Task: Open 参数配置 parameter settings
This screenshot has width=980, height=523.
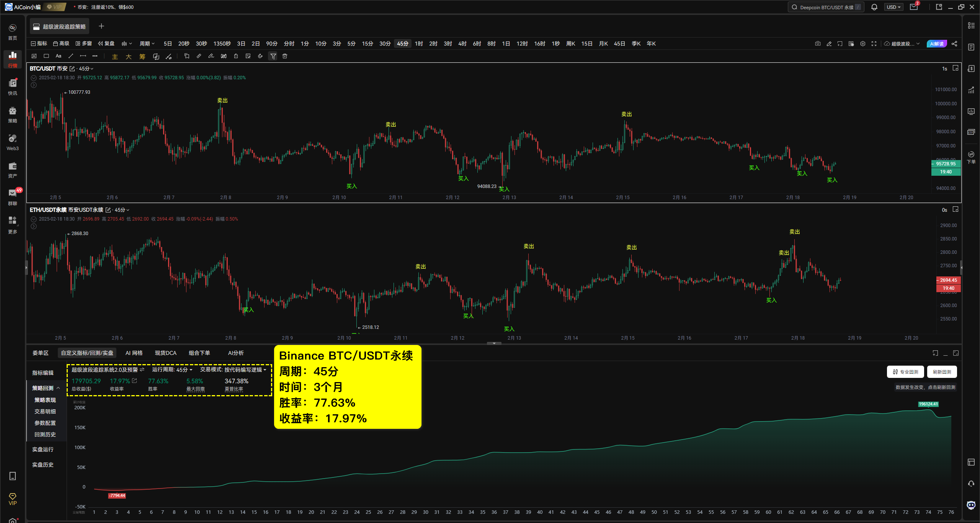Action: (45, 423)
